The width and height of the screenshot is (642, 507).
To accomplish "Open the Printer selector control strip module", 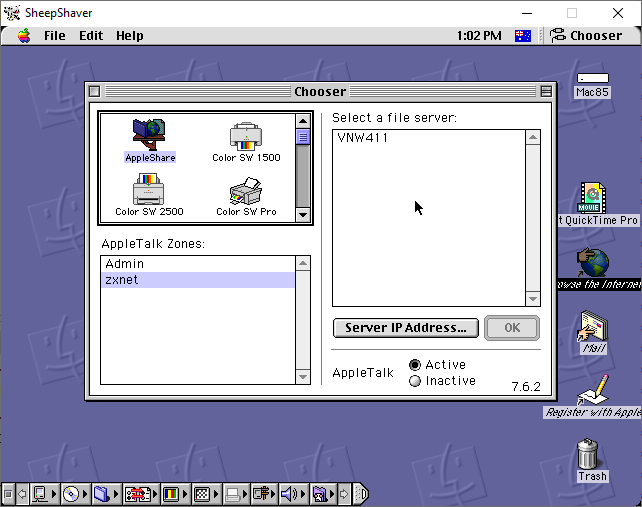I will tap(236, 494).
